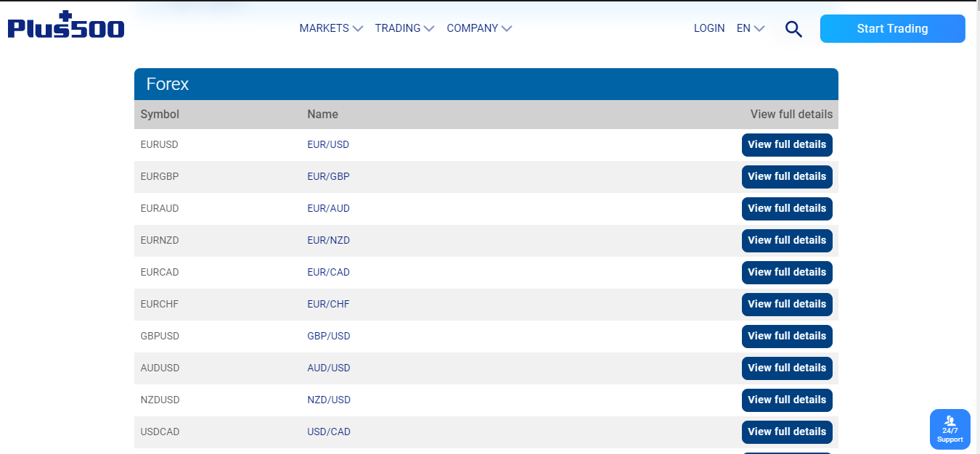View full details for EUR/GBP
980x454 pixels.
point(787,176)
